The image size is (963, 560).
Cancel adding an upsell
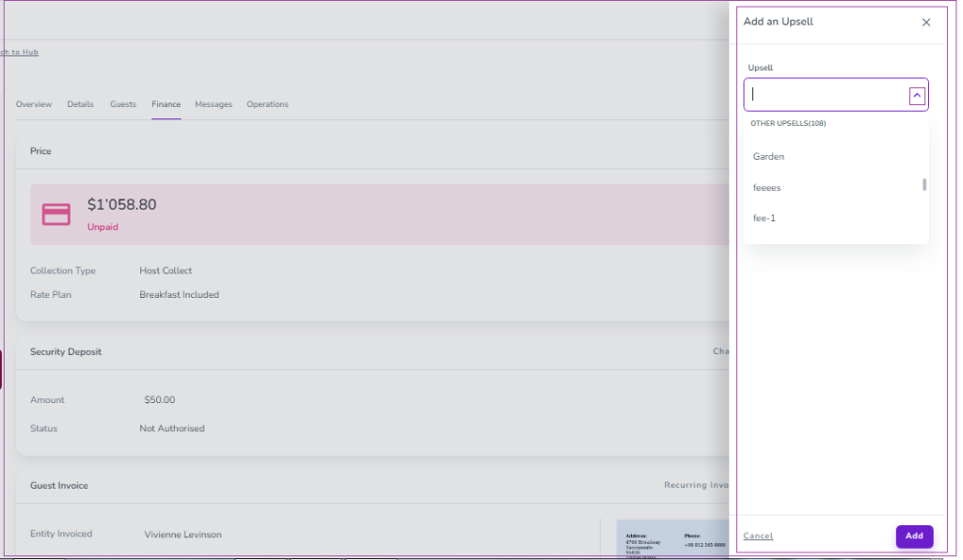(x=757, y=537)
